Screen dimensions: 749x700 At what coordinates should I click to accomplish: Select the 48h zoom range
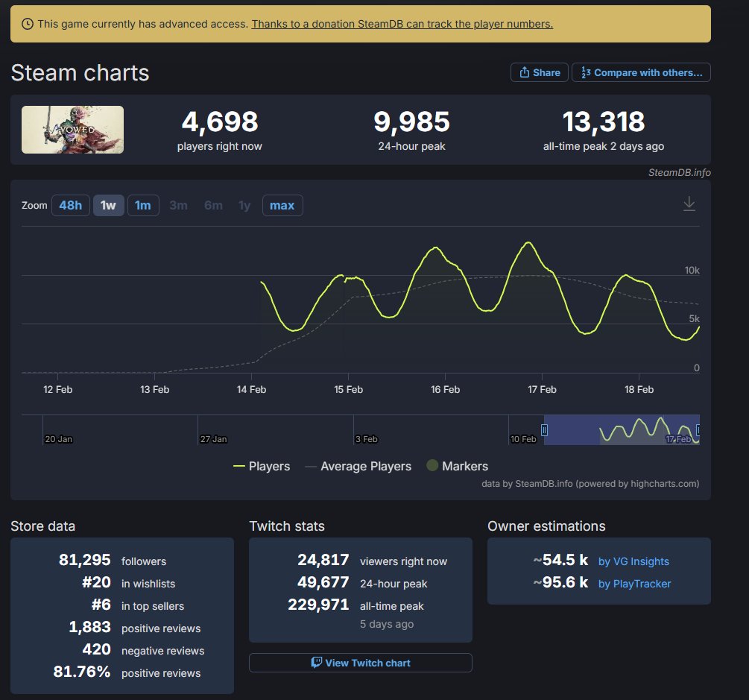(71, 206)
